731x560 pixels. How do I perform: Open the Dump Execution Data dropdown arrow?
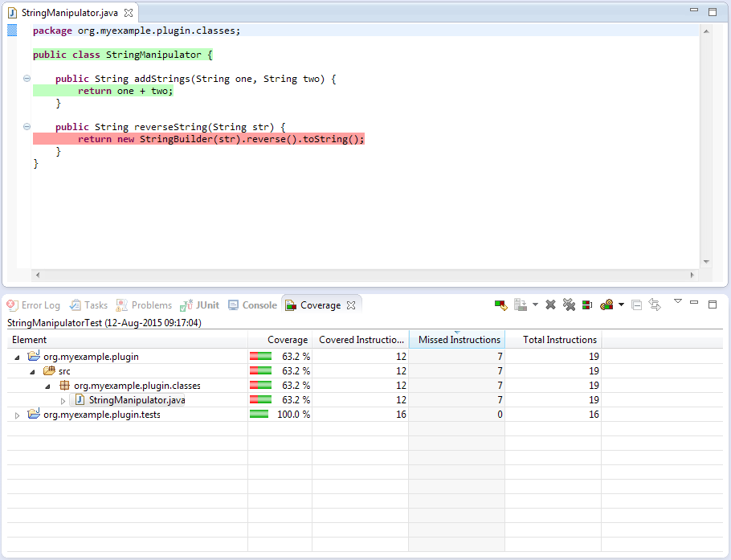tap(535, 305)
